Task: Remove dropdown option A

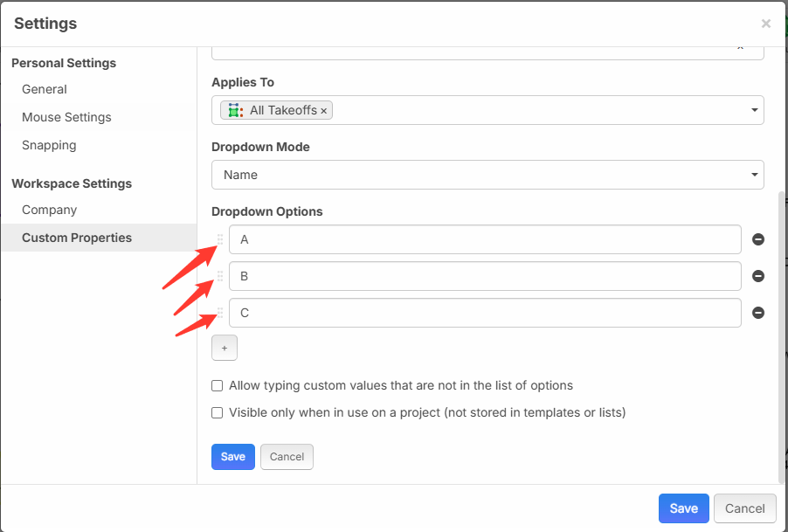Action: tap(758, 239)
